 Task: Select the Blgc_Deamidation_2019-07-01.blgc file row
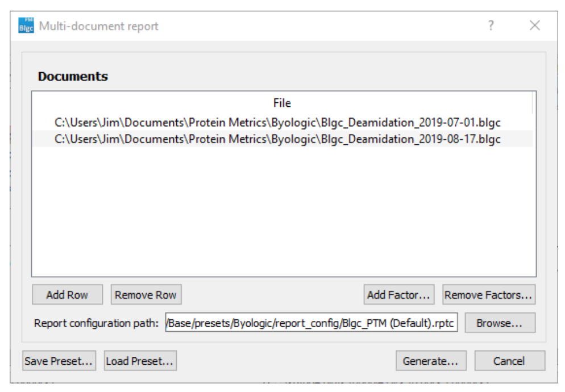pyautogui.click(x=282, y=123)
